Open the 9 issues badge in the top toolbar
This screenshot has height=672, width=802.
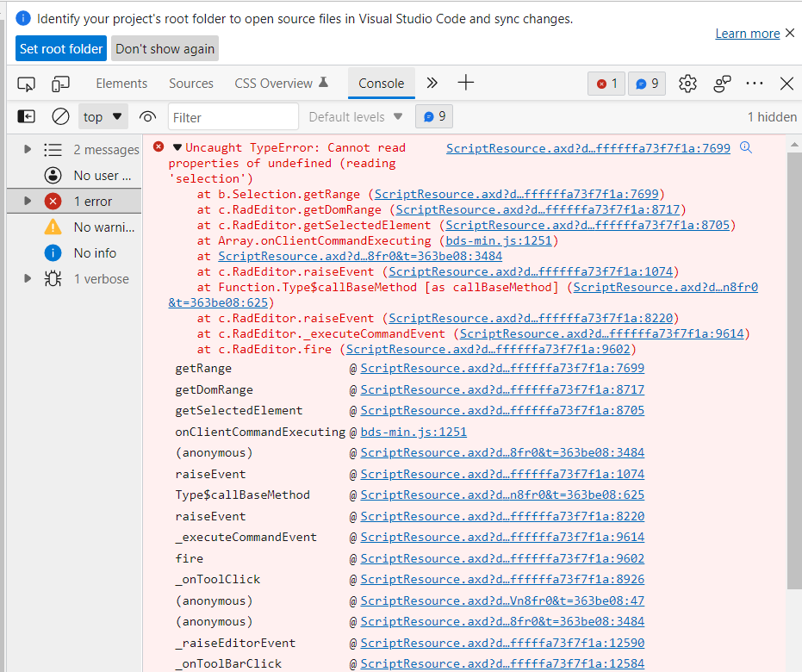click(x=647, y=84)
